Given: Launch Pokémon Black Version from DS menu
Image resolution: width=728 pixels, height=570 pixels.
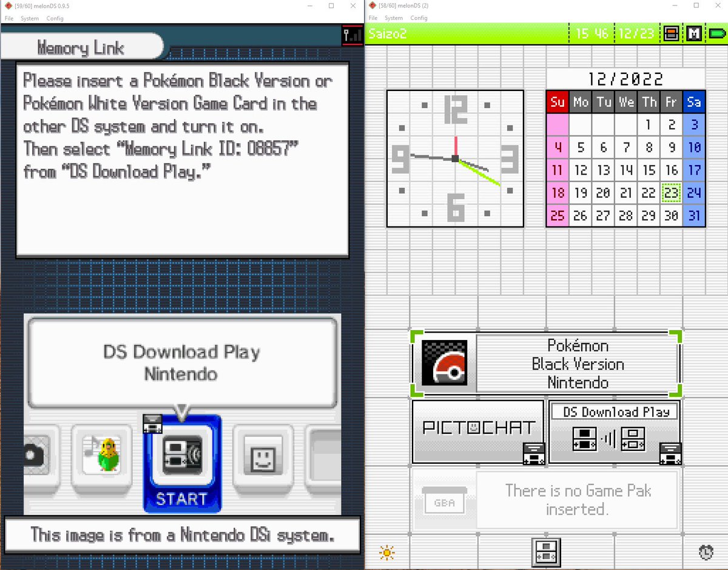Looking at the screenshot, I should [x=546, y=364].
